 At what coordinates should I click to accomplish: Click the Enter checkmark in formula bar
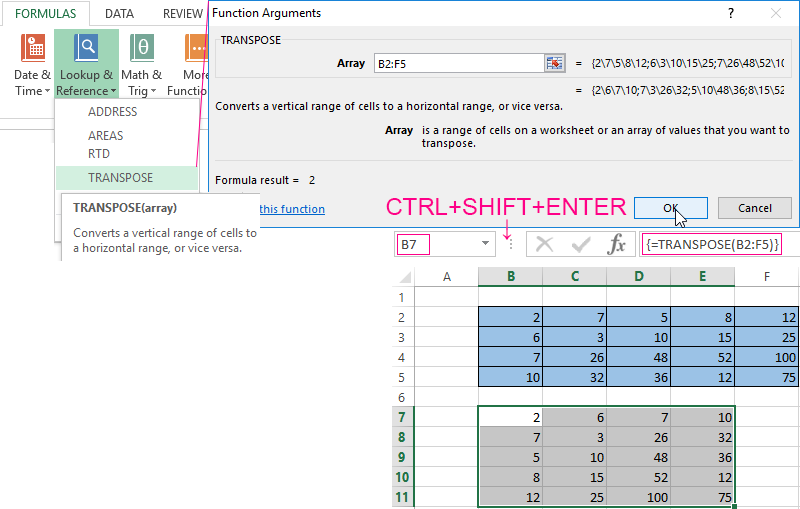point(581,244)
